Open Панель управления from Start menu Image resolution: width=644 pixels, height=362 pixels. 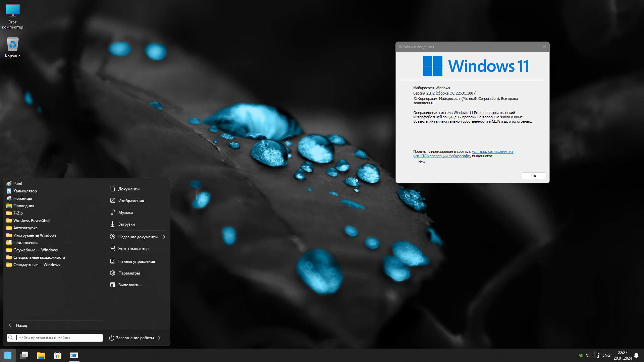[x=136, y=261]
